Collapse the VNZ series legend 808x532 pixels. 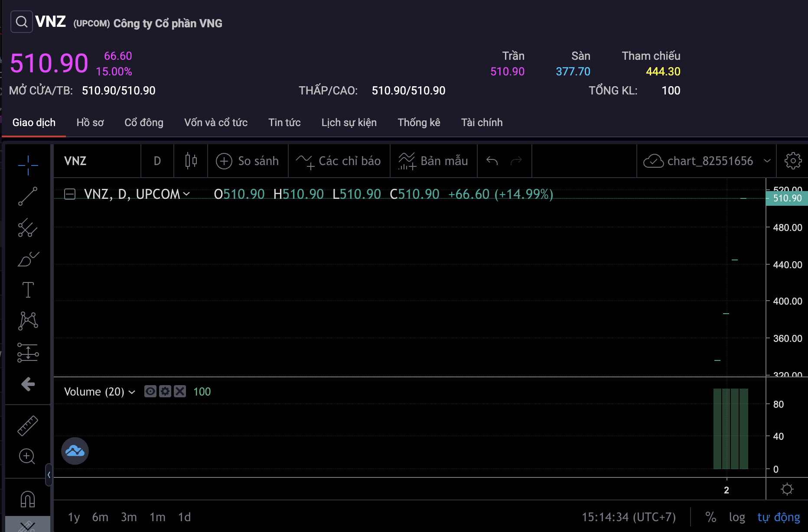pyautogui.click(x=70, y=194)
